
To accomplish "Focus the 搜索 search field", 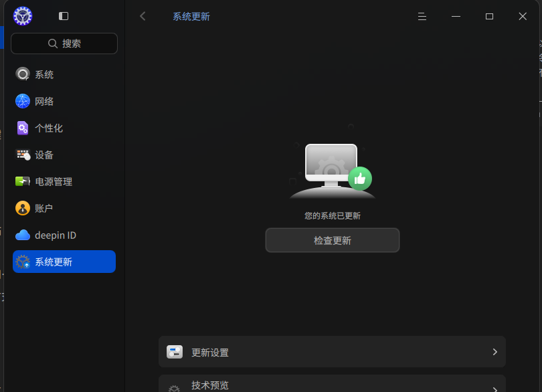I will (x=64, y=43).
